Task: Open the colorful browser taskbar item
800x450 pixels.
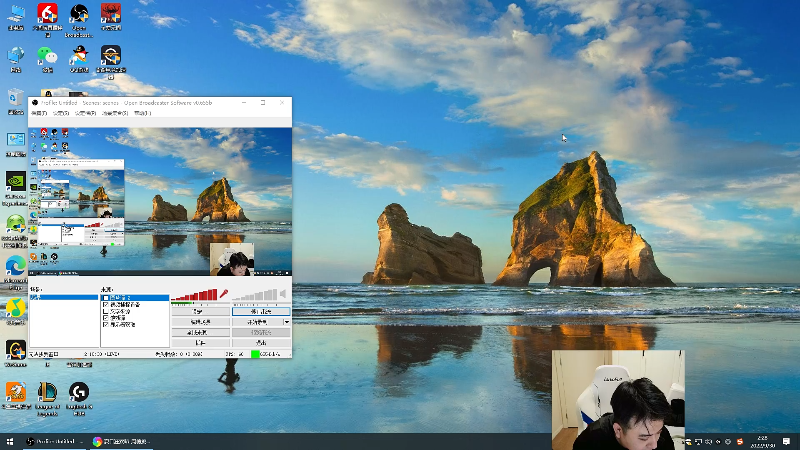Action: [x=121, y=441]
